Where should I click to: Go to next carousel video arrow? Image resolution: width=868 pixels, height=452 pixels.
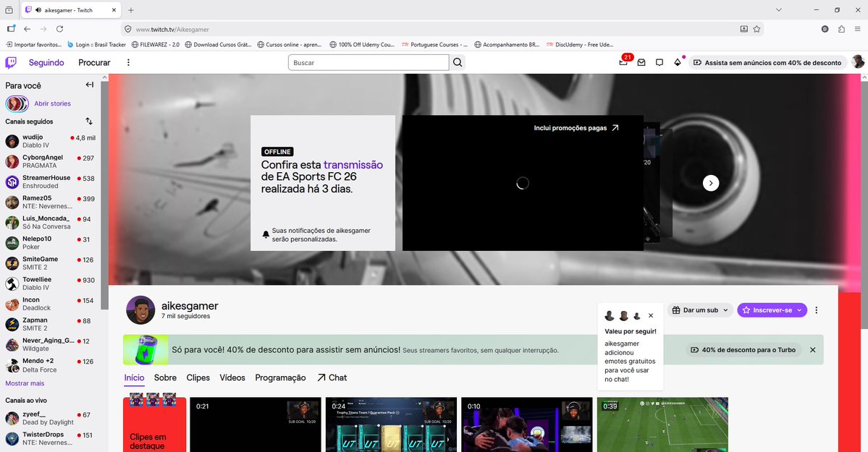(x=711, y=183)
